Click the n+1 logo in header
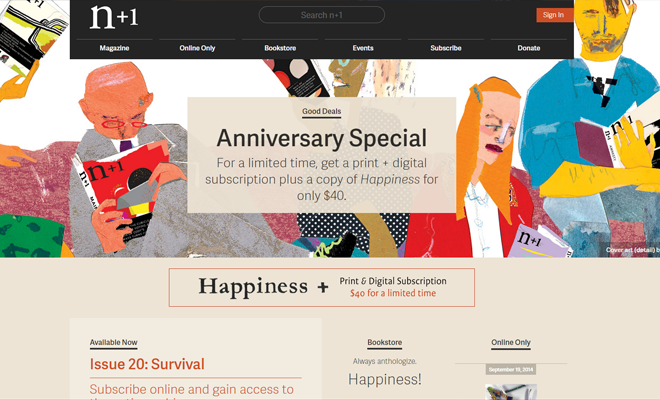The width and height of the screenshot is (660, 400). tap(114, 17)
